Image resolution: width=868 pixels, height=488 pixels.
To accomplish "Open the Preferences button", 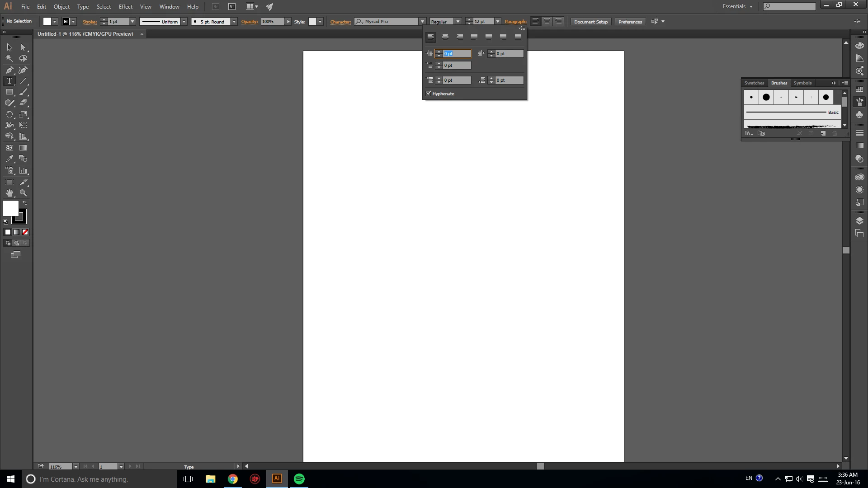I will [630, 22].
